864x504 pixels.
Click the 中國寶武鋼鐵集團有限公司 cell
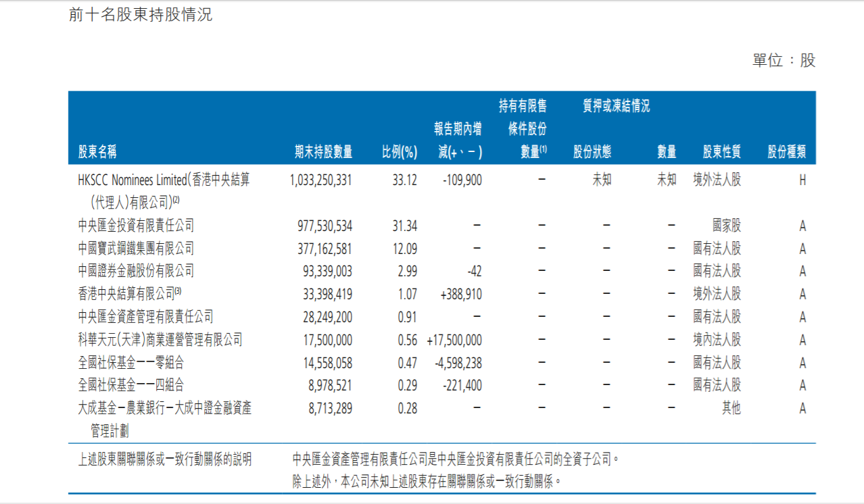click(136, 249)
